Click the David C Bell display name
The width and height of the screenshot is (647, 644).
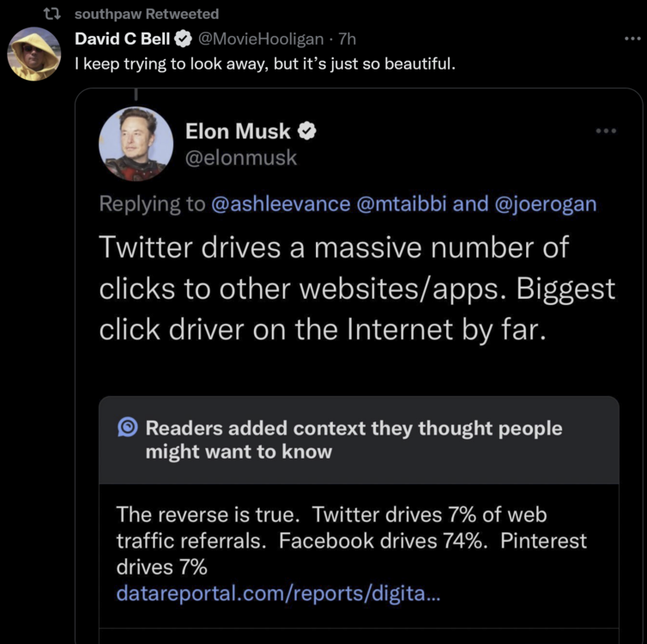(122, 39)
